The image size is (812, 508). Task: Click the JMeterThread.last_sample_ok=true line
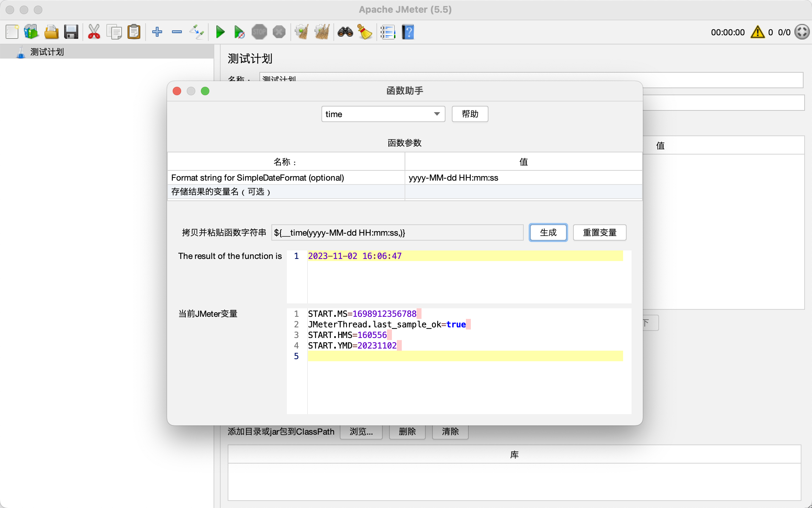tap(387, 324)
